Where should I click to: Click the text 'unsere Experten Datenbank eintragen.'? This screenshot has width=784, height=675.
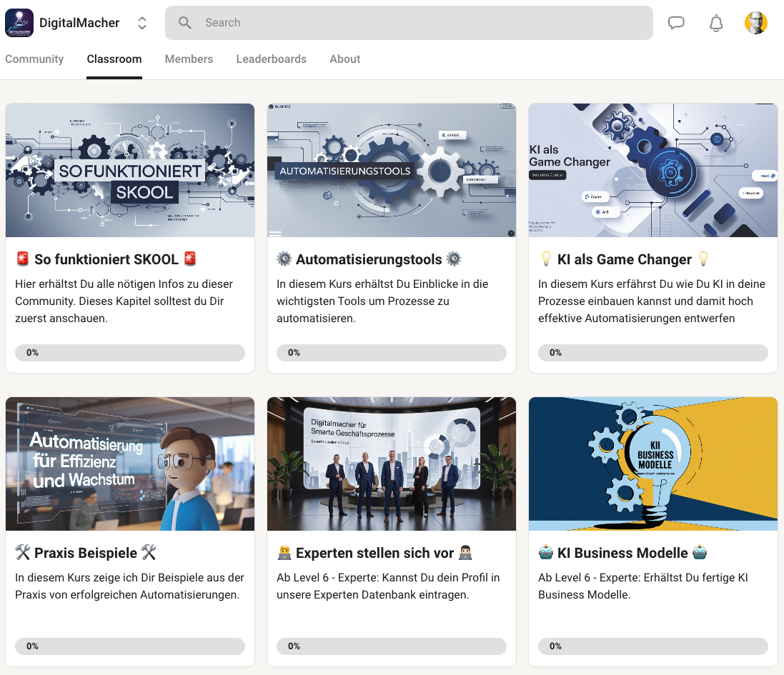(373, 595)
